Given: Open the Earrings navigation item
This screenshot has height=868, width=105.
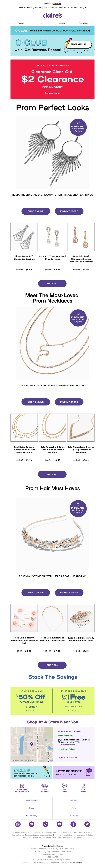Looking at the screenshot, I should (21, 23).
